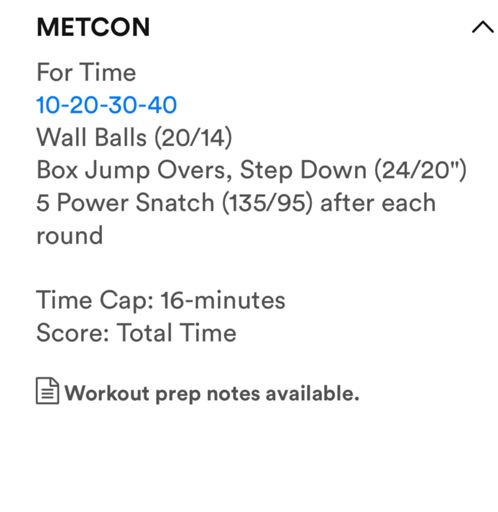Select the METCON section heading
This screenshot has width=498, height=512.
click(93, 27)
